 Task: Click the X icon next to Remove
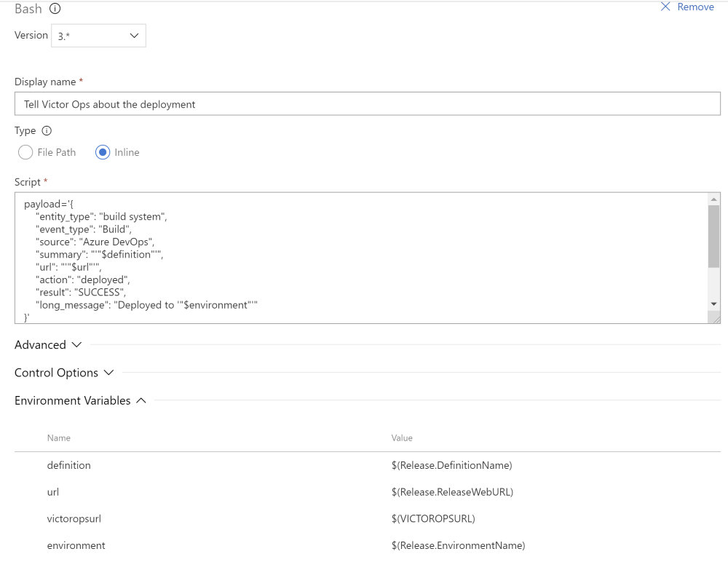click(665, 7)
